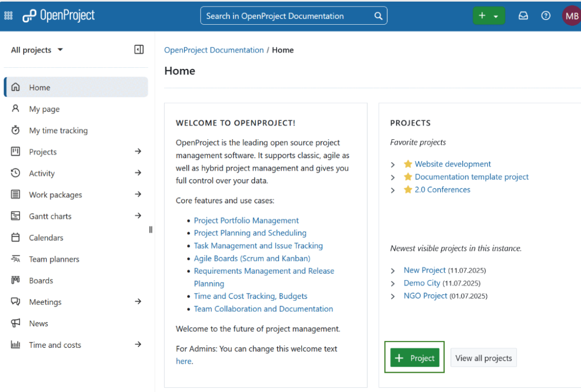Click the Team planners icon
This screenshot has height=392, width=581.
16,259
